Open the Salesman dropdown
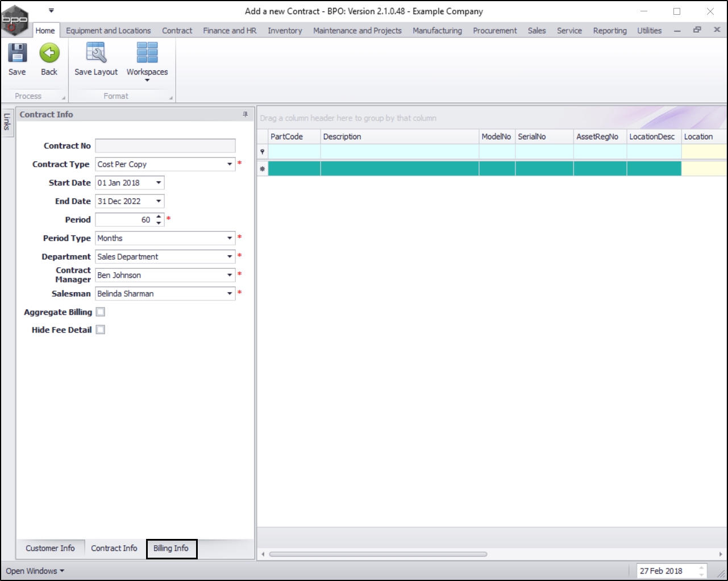728x581 pixels. [x=230, y=293]
